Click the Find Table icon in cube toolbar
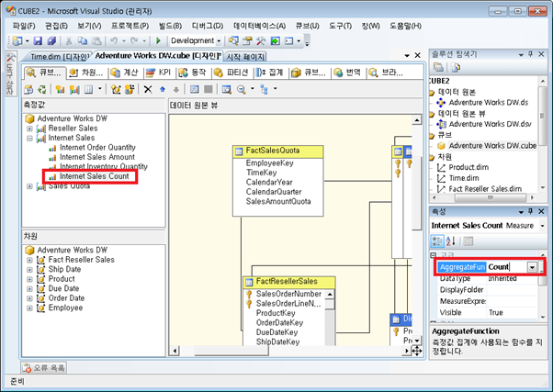This screenshot has width=553, height=392. 226,90
